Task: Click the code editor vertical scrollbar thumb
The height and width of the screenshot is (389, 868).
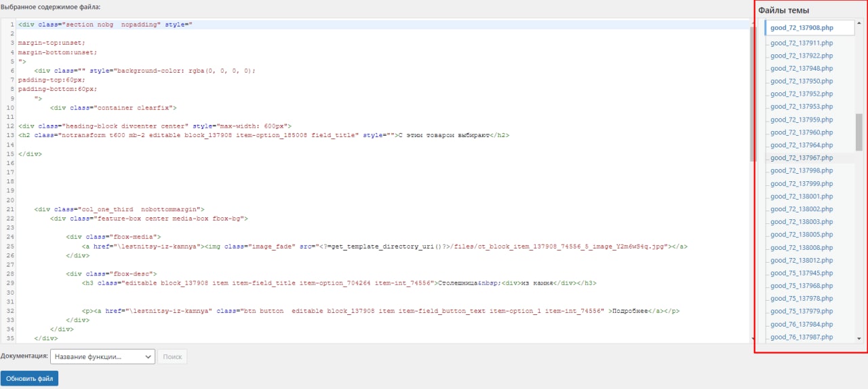Action: point(753,94)
